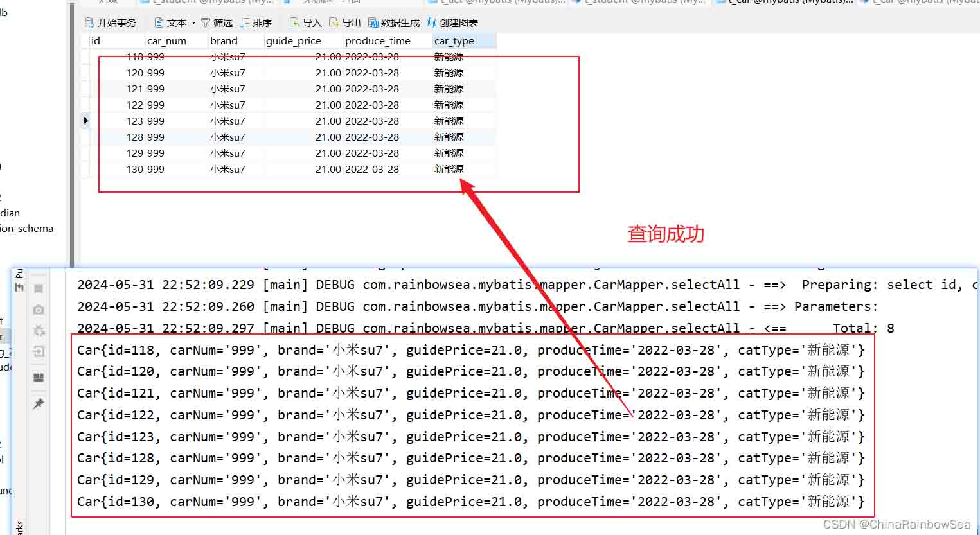
Task: Click the bug debug icon in console sidebar
Action: point(39,331)
